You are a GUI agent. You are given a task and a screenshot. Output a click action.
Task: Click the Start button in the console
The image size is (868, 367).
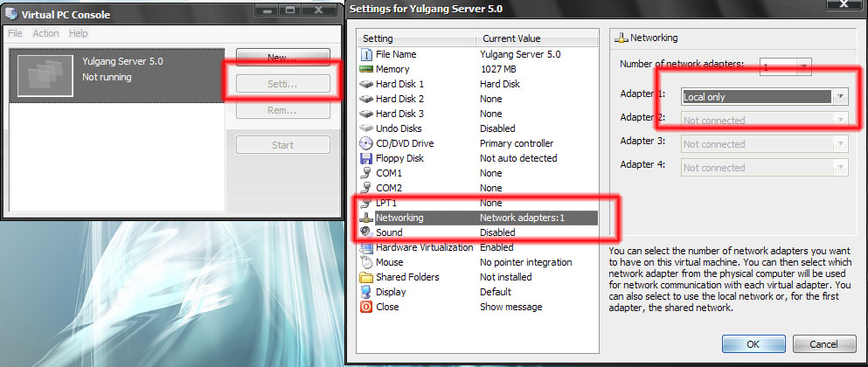[283, 145]
